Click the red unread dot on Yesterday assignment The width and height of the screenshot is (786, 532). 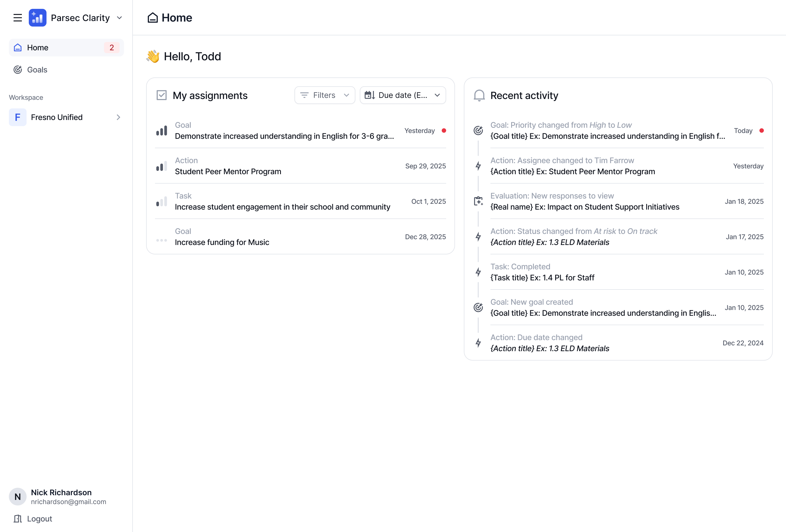[444, 131]
